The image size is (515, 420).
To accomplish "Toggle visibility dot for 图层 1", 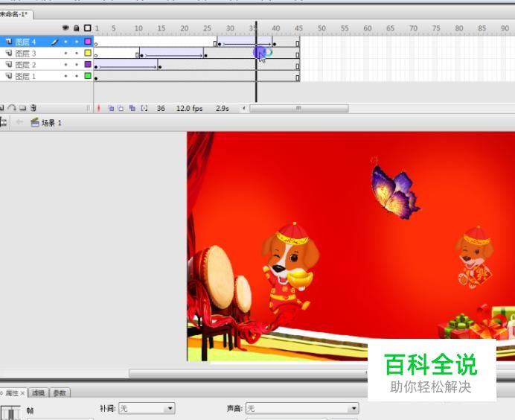I will pos(65,76).
